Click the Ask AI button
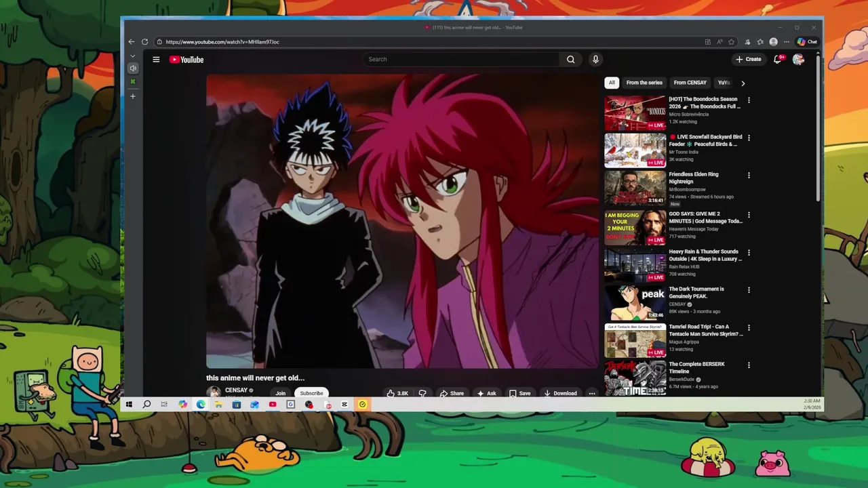868x488 pixels. coord(487,393)
